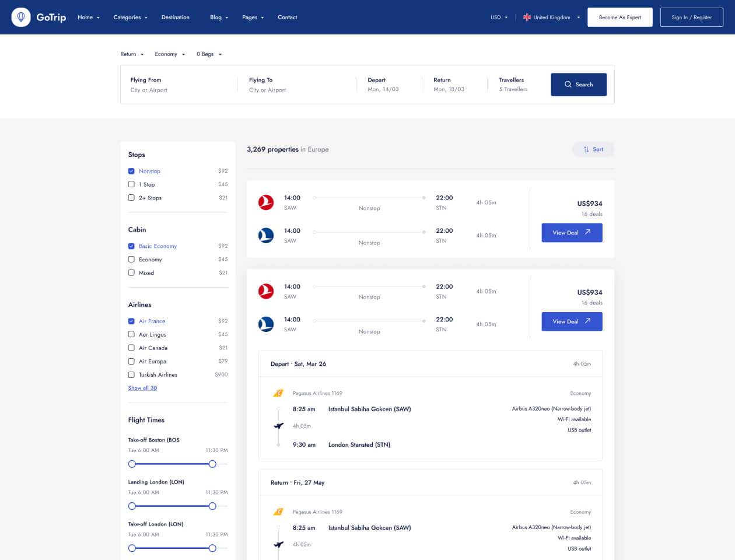This screenshot has width=735, height=560.
Task: Go to the Destination nav item
Action: pyautogui.click(x=175, y=17)
